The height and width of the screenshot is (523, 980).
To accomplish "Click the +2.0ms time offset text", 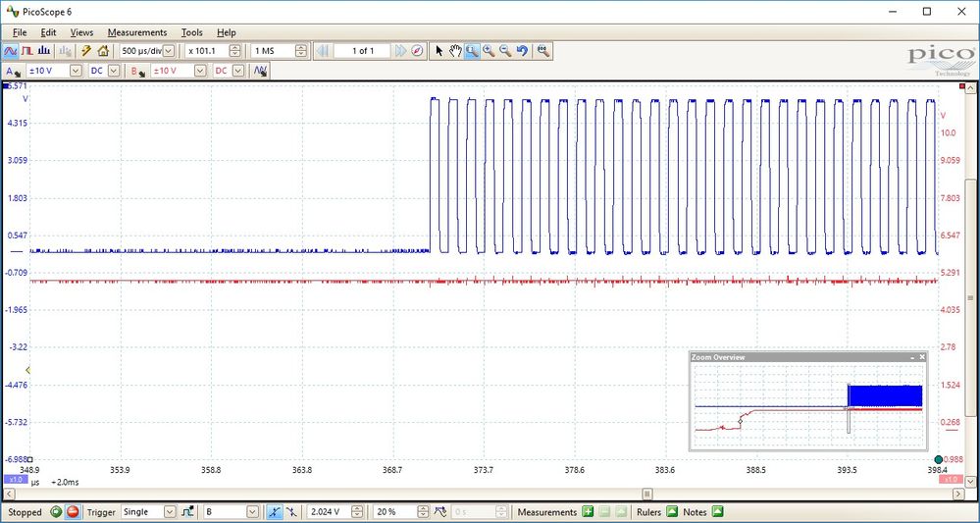I will tap(65, 483).
